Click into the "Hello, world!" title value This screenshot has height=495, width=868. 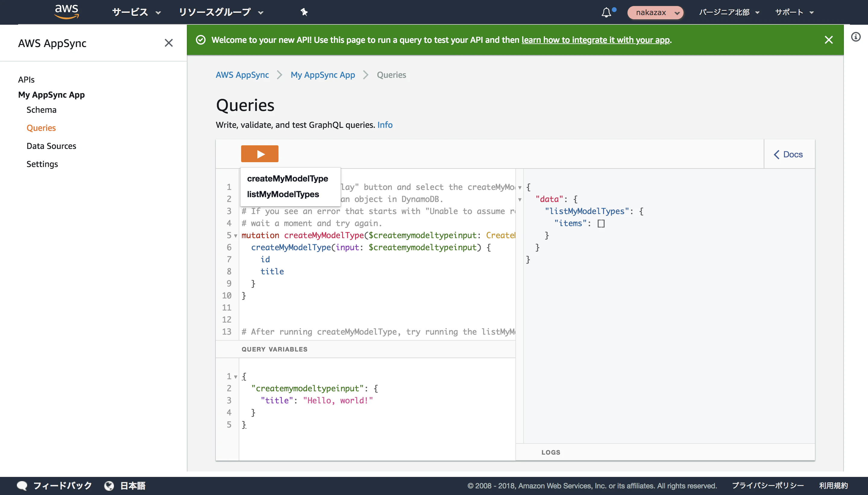[x=338, y=400]
